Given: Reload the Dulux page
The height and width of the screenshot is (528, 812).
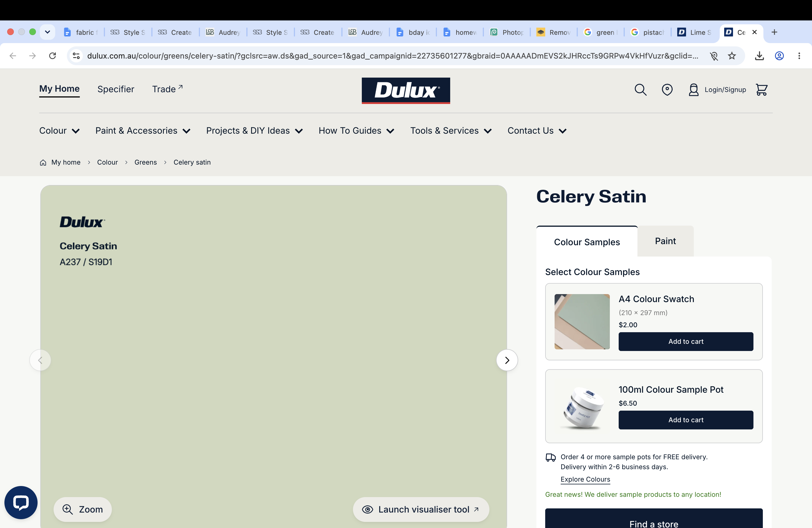Looking at the screenshot, I should point(52,56).
